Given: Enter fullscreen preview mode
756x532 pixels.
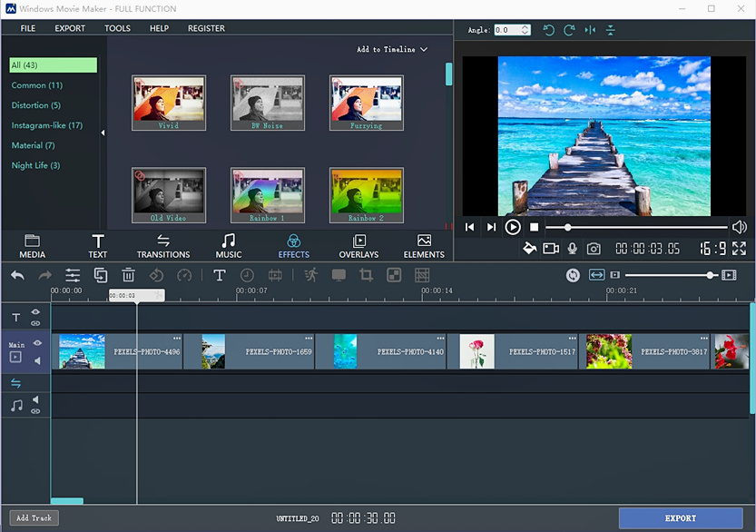Looking at the screenshot, I should (x=739, y=249).
